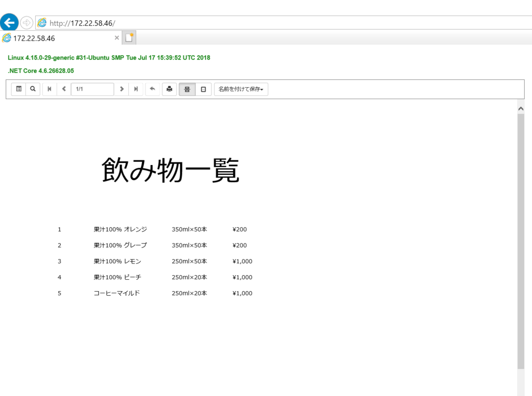This screenshot has height=396, width=532.
Task: Click ¥200 in the グレープ row
Action: 240,245
